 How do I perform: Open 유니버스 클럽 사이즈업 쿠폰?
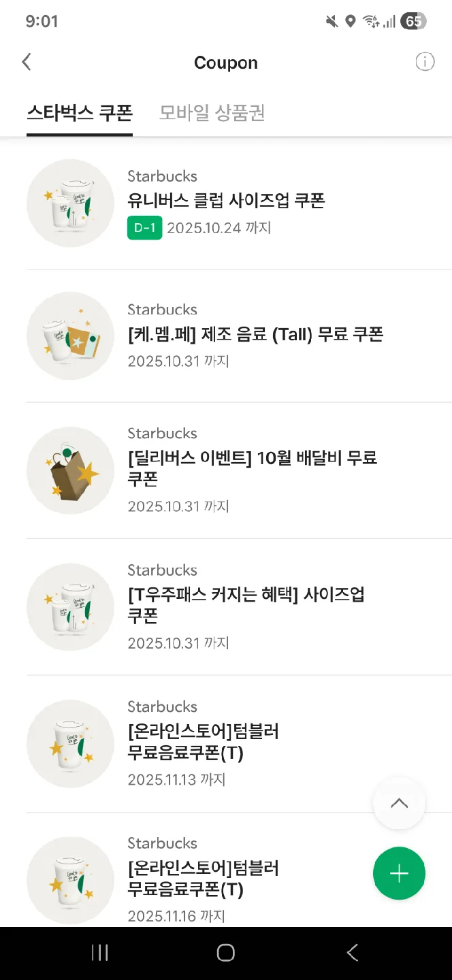pos(226,200)
